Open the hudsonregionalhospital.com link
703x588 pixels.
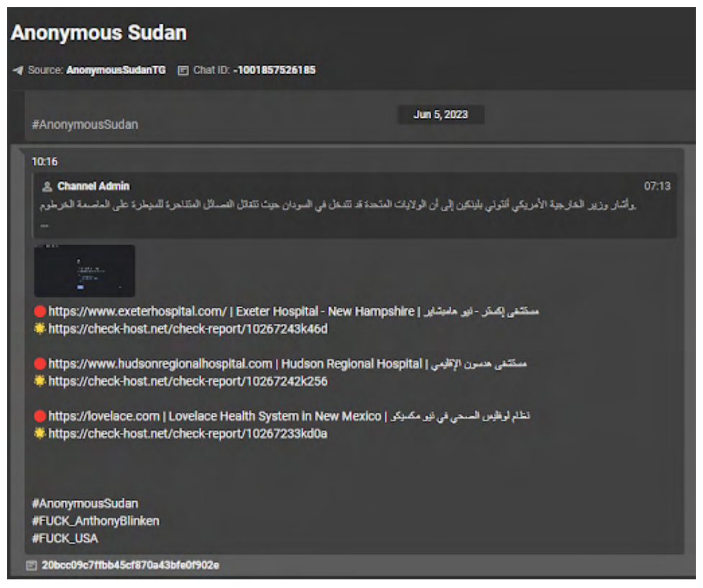pos(160,364)
